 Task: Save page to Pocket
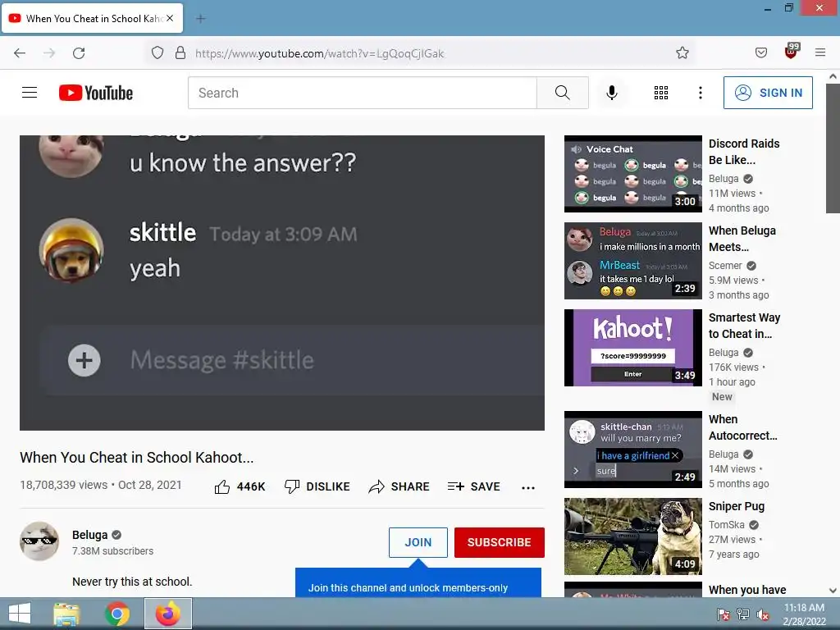point(760,53)
